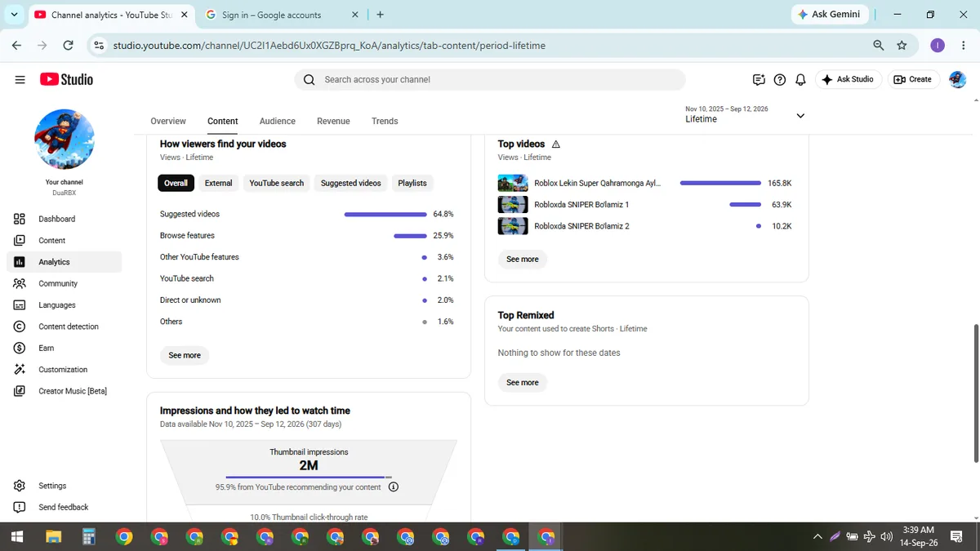
Task: Open the Help question mark icon
Action: 780,79
